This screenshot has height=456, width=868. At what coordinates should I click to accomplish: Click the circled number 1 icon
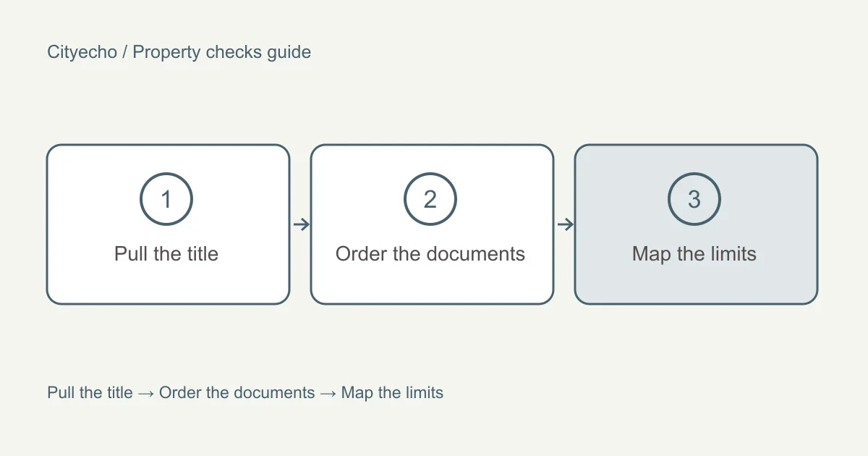click(166, 199)
